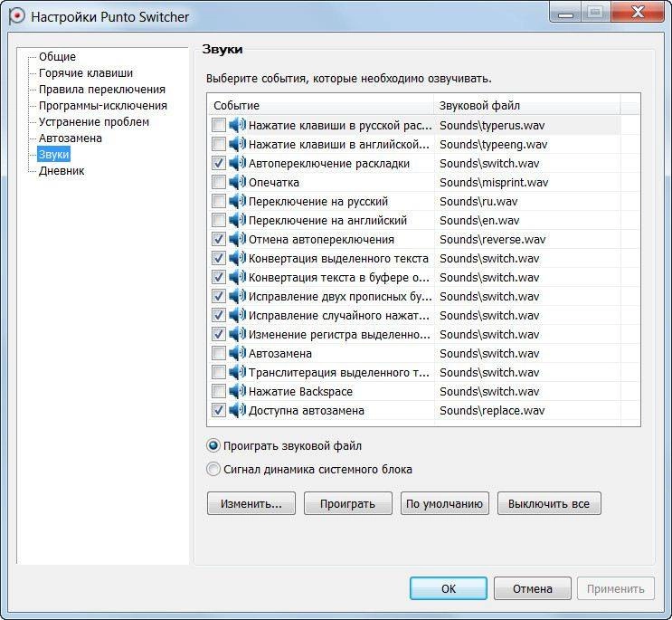Viewport: 672px width, 620px height.
Task: Close the Punto Switcher settings window
Action: coord(638,12)
